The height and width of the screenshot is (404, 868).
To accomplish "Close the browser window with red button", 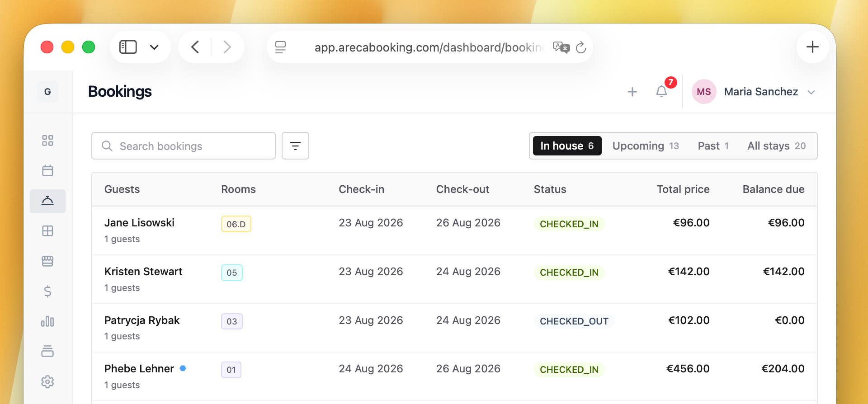I will [x=47, y=47].
